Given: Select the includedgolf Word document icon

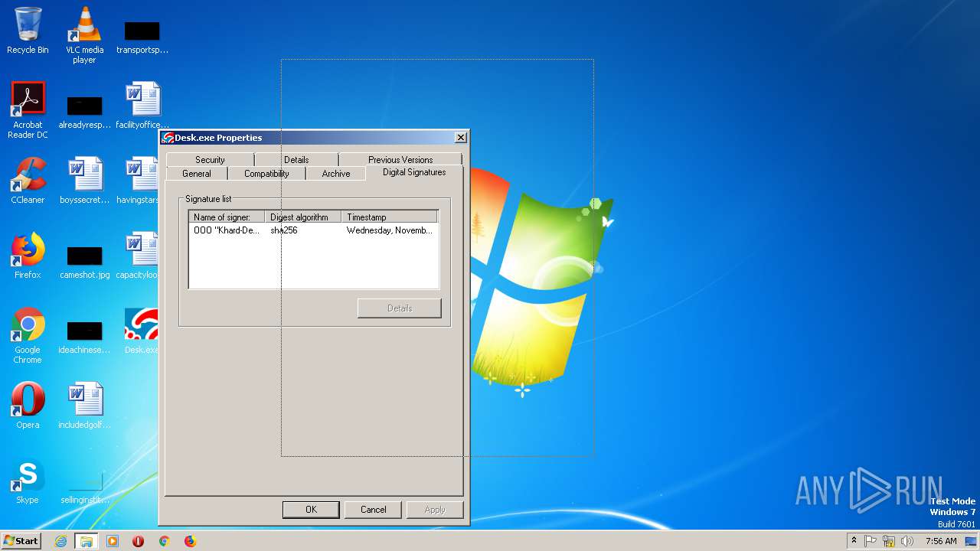Looking at the screenshot, I should (84, 405).
